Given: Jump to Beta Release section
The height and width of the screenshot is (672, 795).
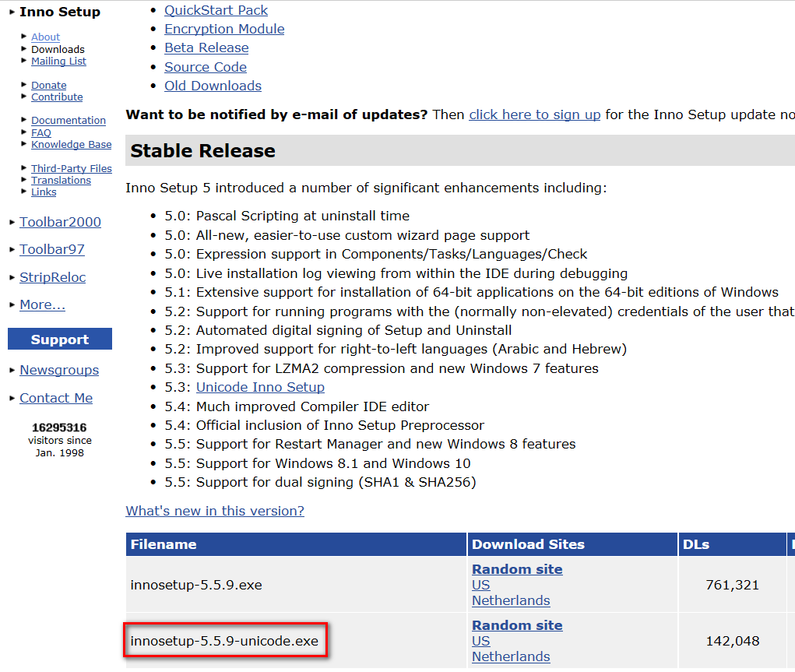Looking at the screenshot, I should [206, 47].
